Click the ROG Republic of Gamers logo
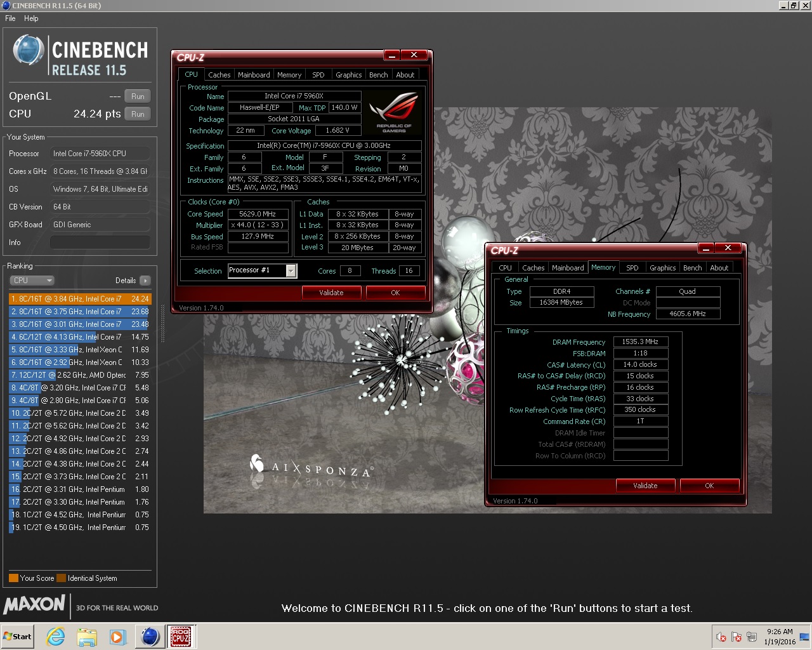812x650 pixels. pyautogui.click(x=394, y=112)
